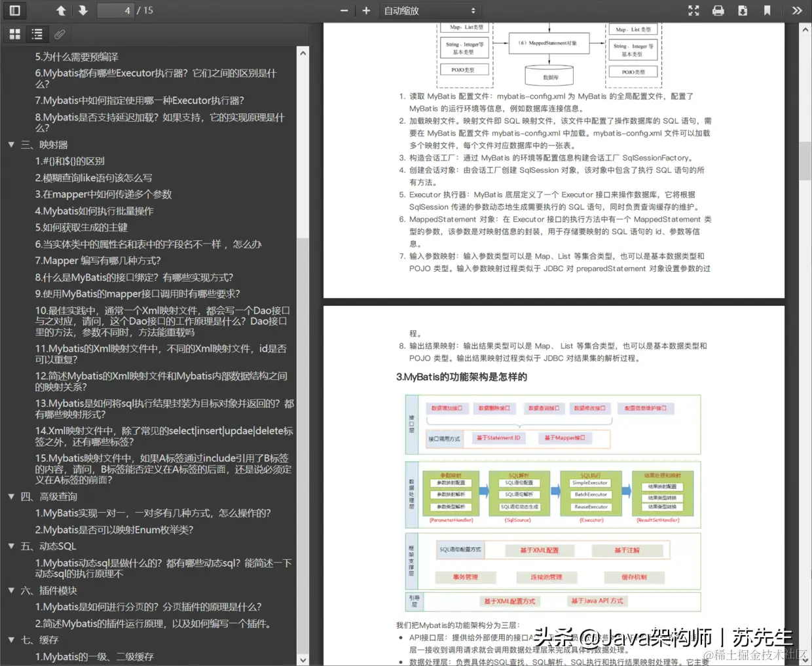
Task: Collapse the 五、动态SQL outline section
Action: [x=11, y=546]
